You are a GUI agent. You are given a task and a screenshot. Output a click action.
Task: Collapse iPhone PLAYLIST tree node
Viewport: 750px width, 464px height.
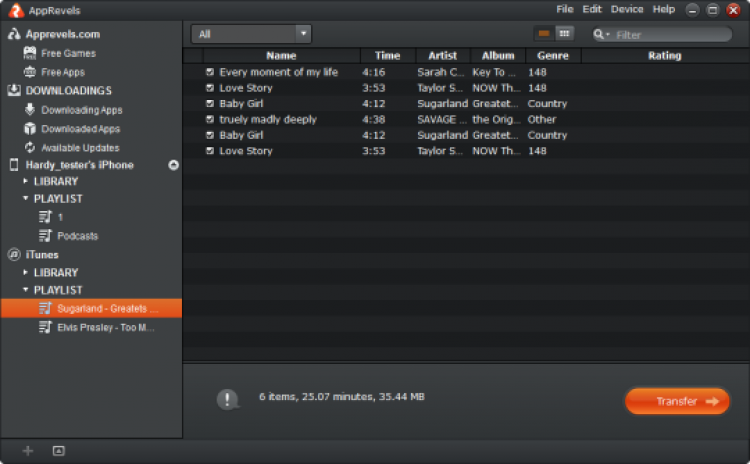pos(25,198)
